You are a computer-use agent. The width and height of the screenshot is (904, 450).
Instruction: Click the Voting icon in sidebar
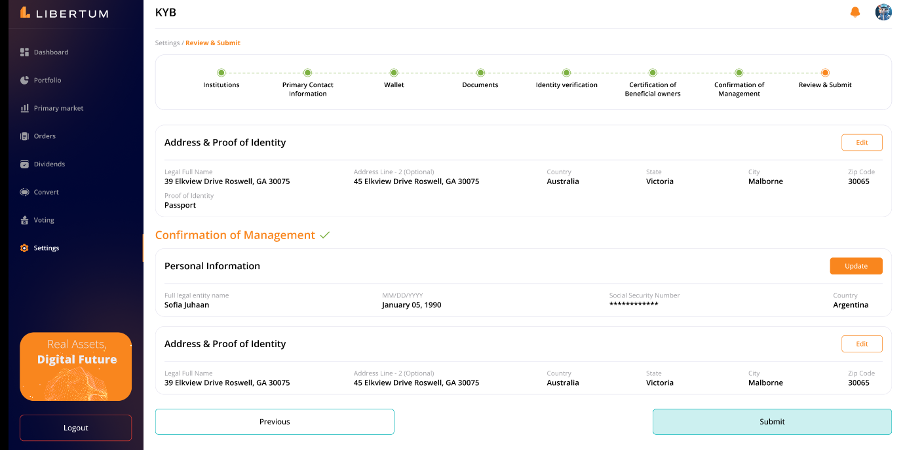[x=24, y=220]
